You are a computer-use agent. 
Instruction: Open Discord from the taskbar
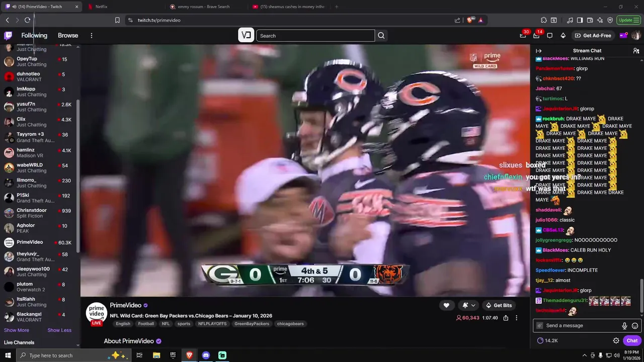click(205, 355)
